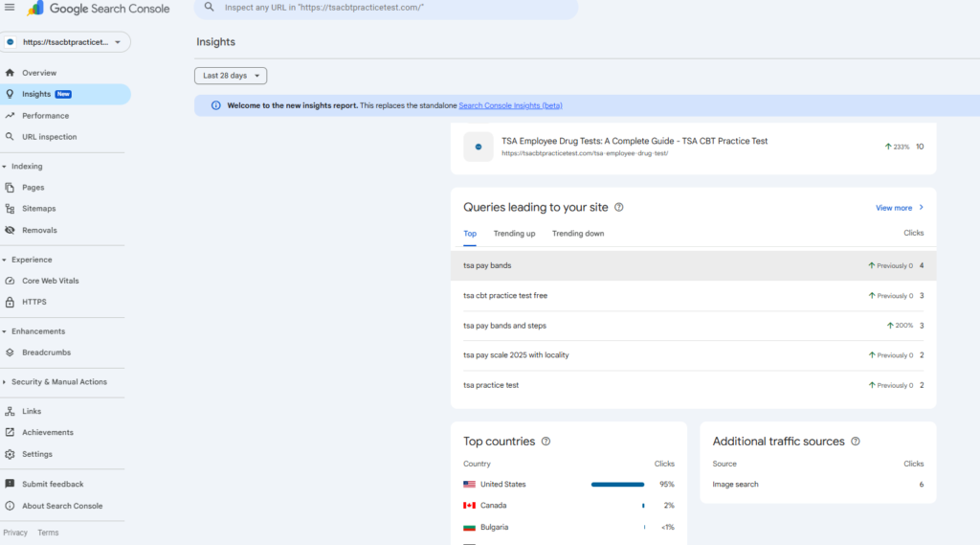
Task: Click the Performance trend icon
Action: (10, 116)
